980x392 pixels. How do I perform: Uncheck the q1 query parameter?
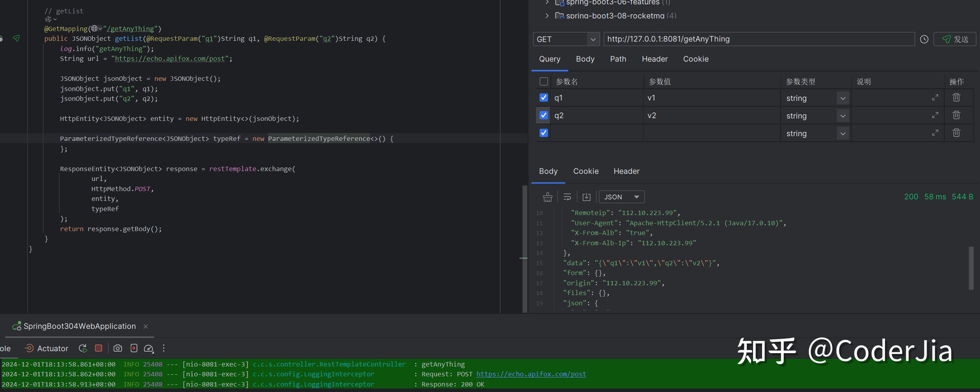543,98
